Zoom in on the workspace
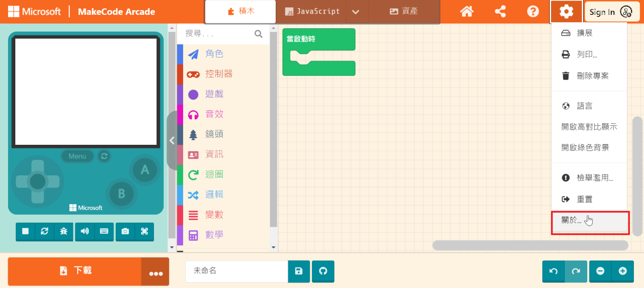The width and height of the screenshot is (644, 288). [x=623, y=271]
